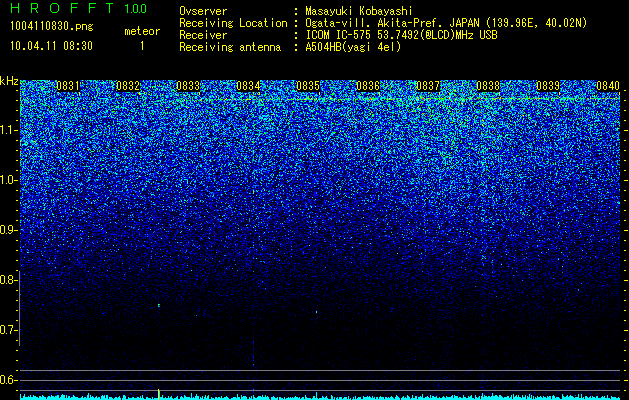Viewport: 629px width, 400px height.
Task: Click the 1.0 frequency axis label
Action: (x=9, y=180)
